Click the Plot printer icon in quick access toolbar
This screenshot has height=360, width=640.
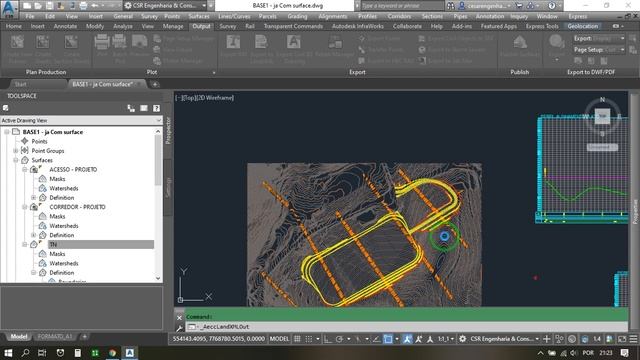tap(83, 6)
